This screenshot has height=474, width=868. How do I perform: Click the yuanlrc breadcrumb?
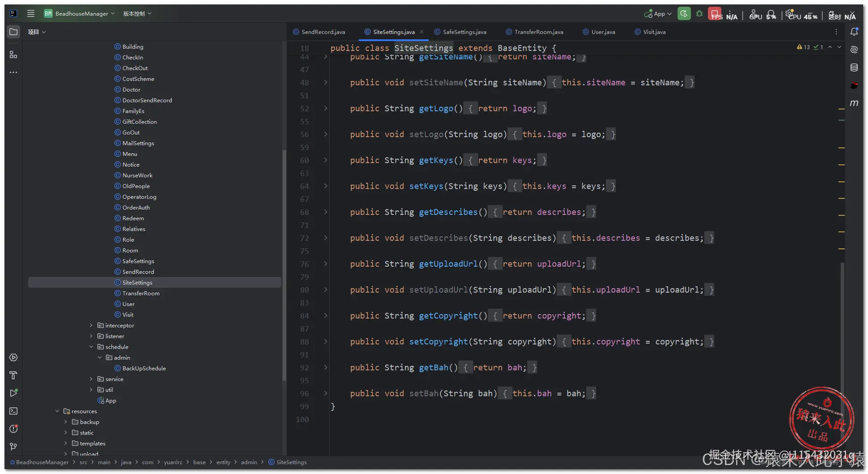point(173,462)
